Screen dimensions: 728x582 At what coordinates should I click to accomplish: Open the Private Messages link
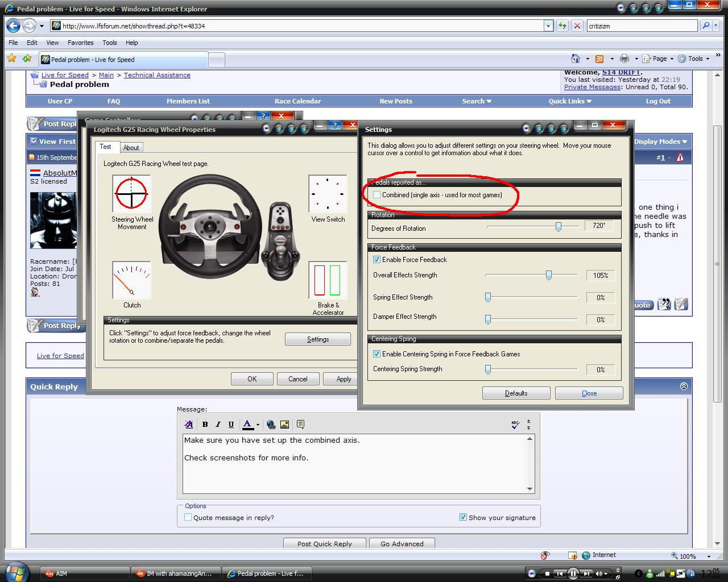tap(592, 87)
